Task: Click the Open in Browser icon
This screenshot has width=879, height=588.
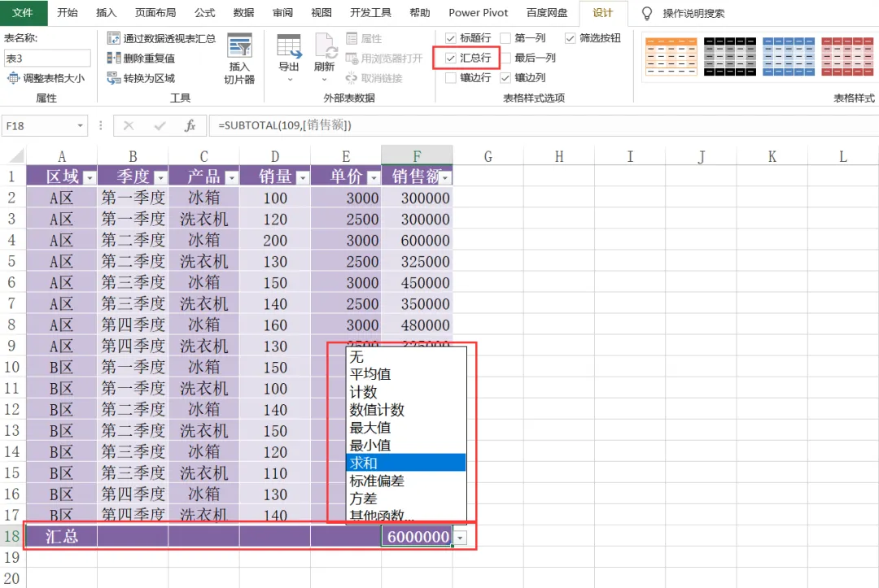Action: point(352,58)
